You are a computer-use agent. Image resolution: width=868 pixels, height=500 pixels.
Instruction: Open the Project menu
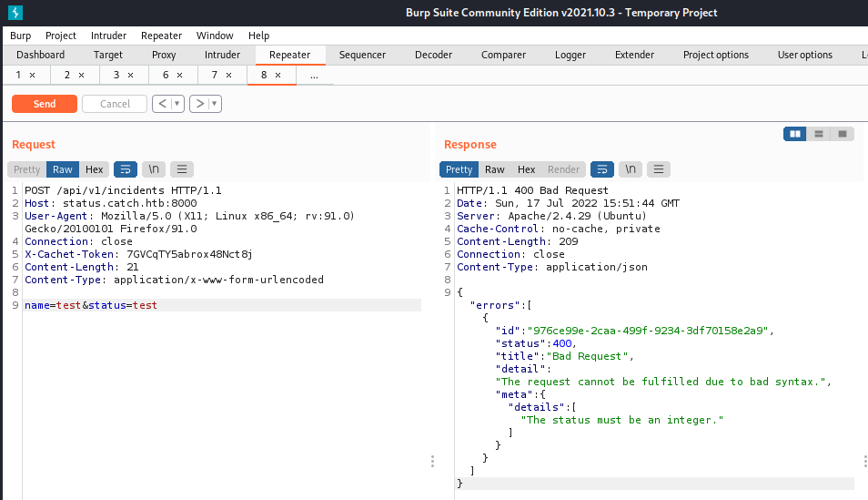click(x=61, y=36)
